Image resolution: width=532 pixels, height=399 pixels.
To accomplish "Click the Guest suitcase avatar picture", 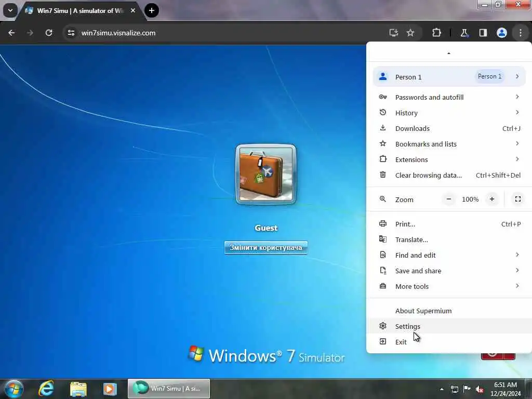I will (x=266, y=175).
